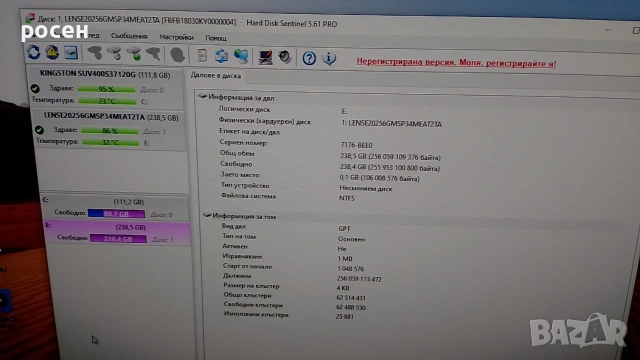Click the Старт от начало value 1 048 576
640x360 pixels.
pos(351,269)
